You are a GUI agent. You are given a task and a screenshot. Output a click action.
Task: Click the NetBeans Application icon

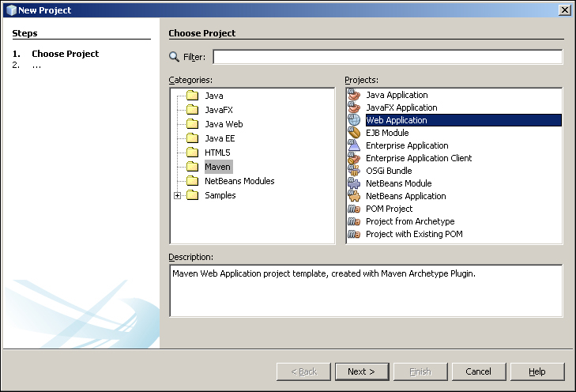pos(354,196)
